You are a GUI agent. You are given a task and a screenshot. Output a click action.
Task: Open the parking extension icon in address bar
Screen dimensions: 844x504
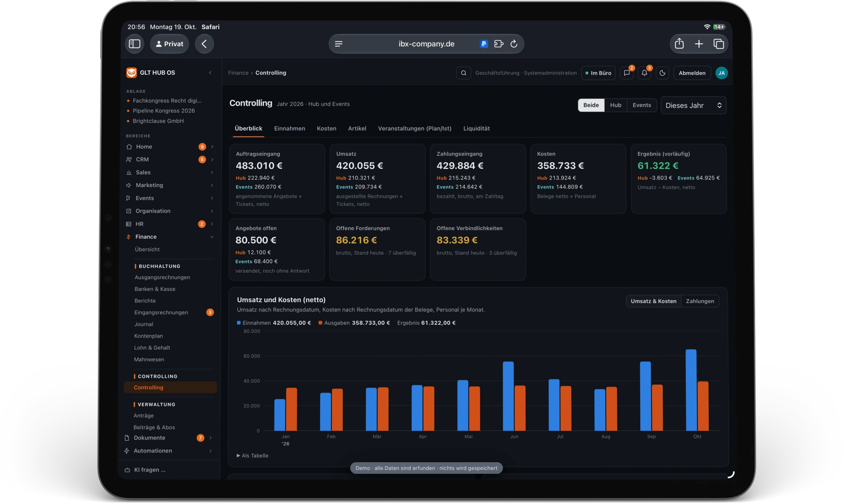point(484,44)
